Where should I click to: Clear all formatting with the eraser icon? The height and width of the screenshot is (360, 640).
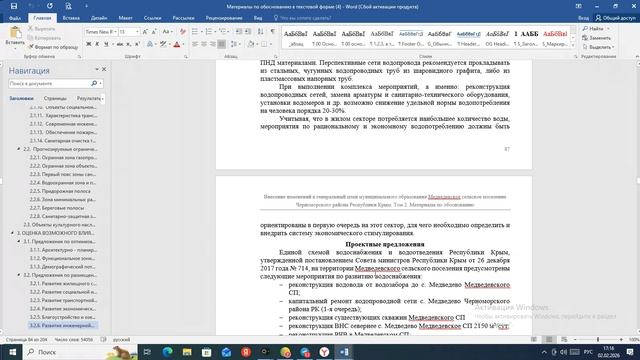183,31
